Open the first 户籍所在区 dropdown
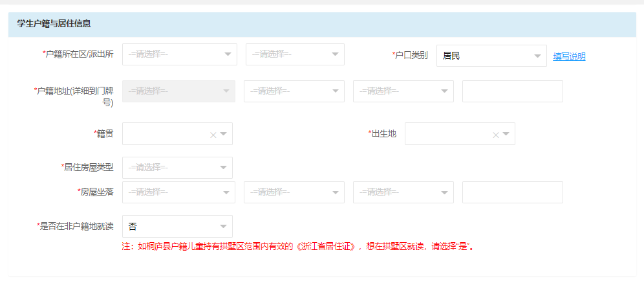 tap(180, 54)
